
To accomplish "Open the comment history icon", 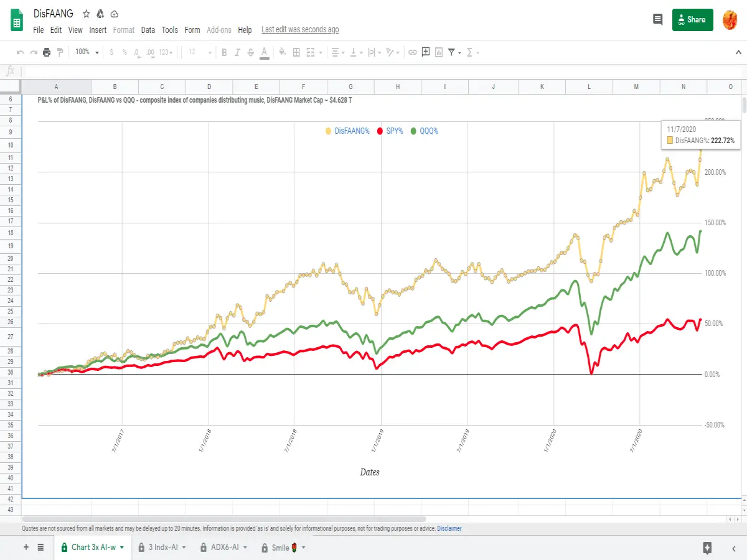I will pyautogui.click(x=657, y=19).
